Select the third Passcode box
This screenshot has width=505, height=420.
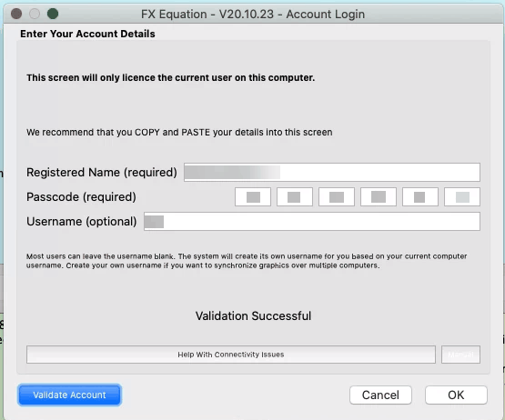[337, 197]
